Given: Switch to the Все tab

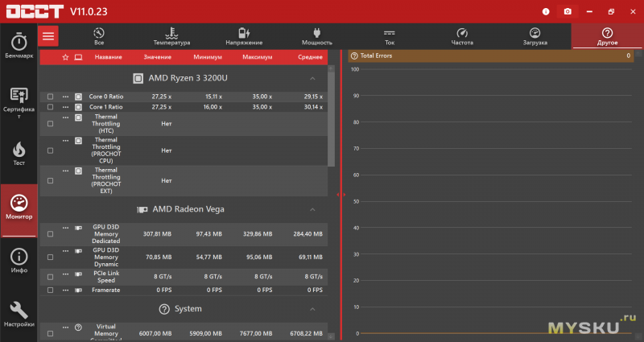Looking at the screenshot, I should point(99,36).
